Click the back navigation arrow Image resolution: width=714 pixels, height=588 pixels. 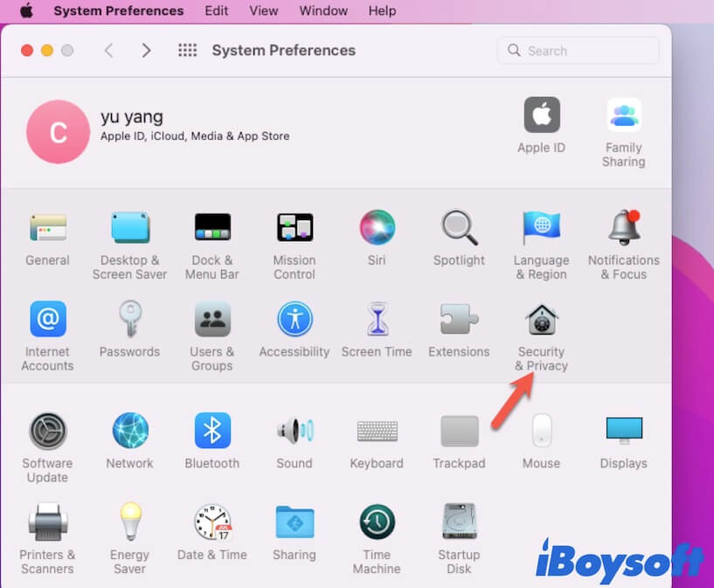[108, 51]
